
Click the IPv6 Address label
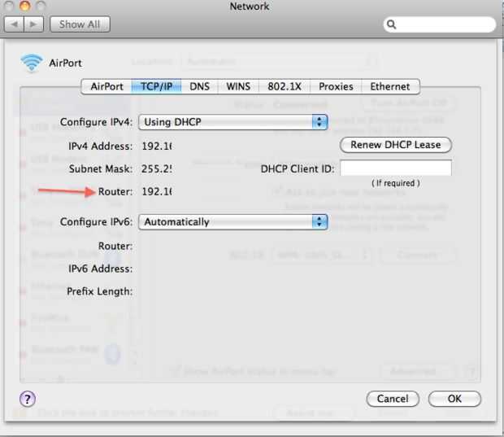pos(100,269)
